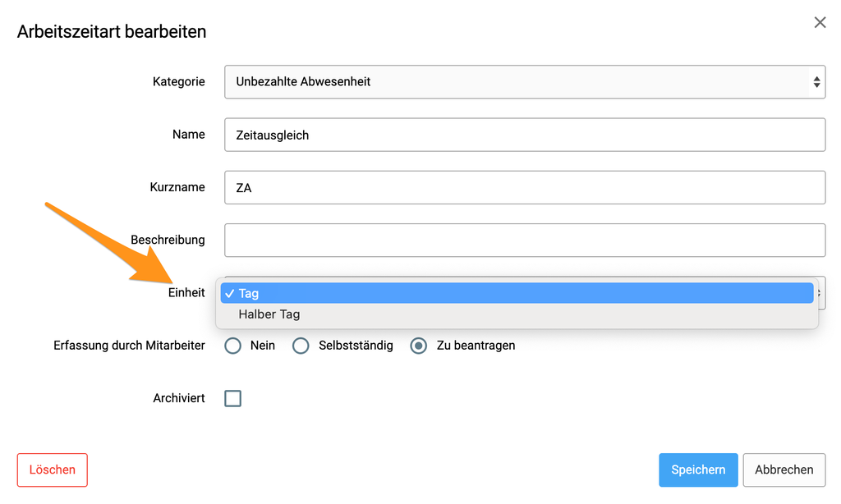Click the Archiviert label text

pyautogui.click(x=178, y=398)
